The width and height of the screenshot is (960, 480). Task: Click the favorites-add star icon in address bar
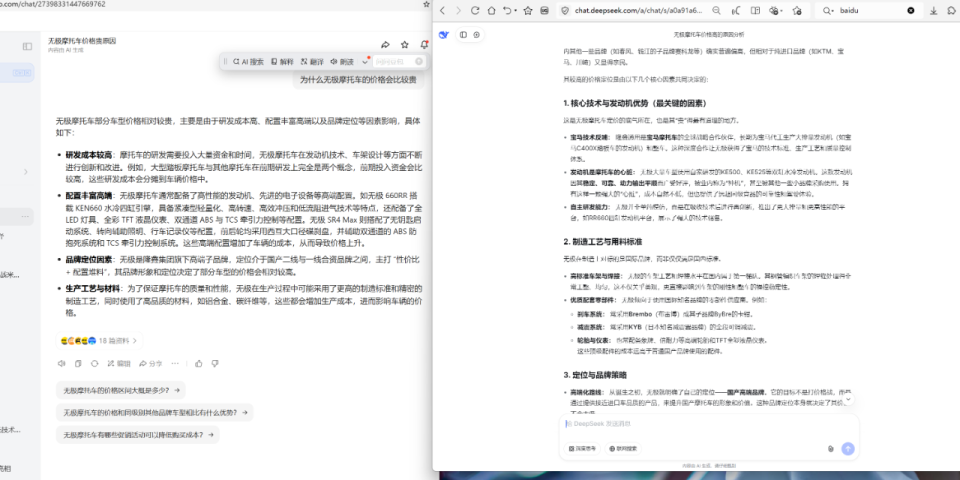(x=797, y=10)
